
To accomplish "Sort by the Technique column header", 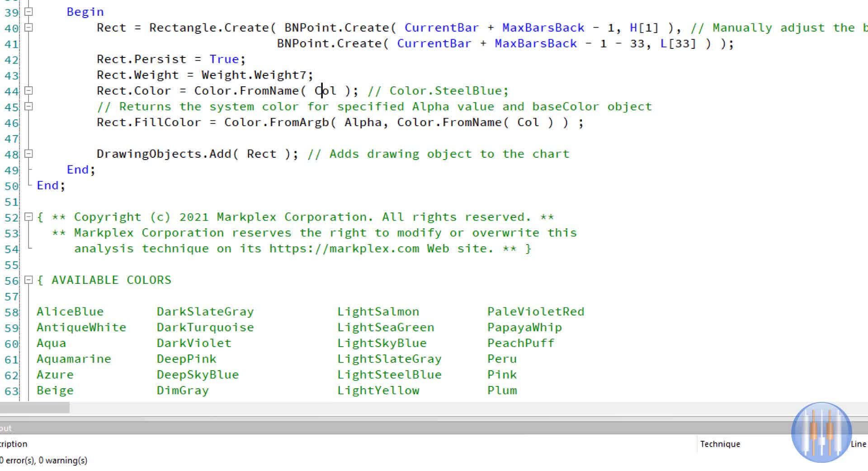I will coord(720,444).
